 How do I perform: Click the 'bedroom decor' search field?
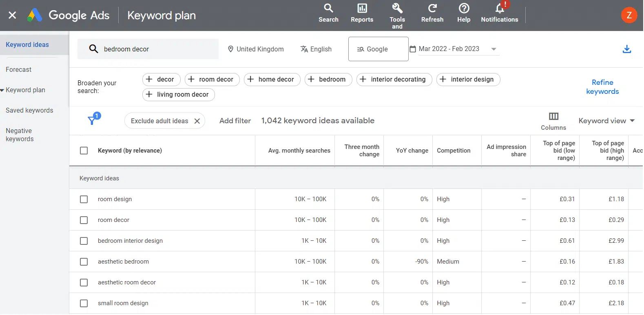click(x=148, y=49)
